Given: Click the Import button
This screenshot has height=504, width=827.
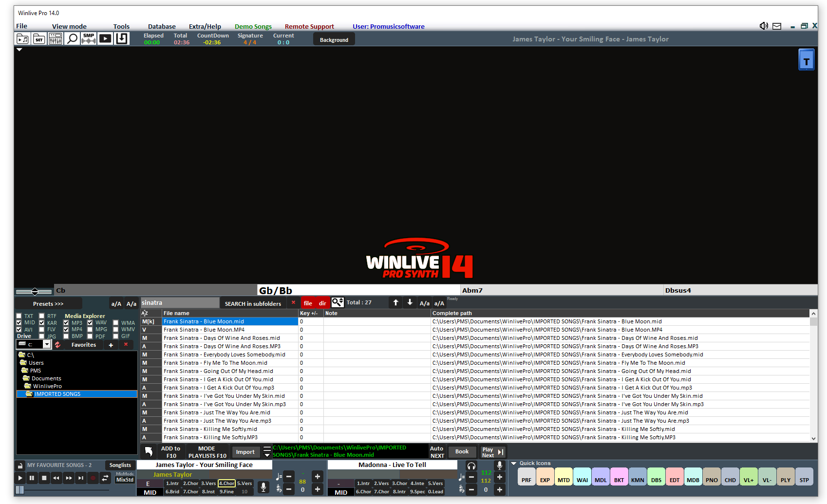Looking at the screenshot, I should tap(245, 452).
